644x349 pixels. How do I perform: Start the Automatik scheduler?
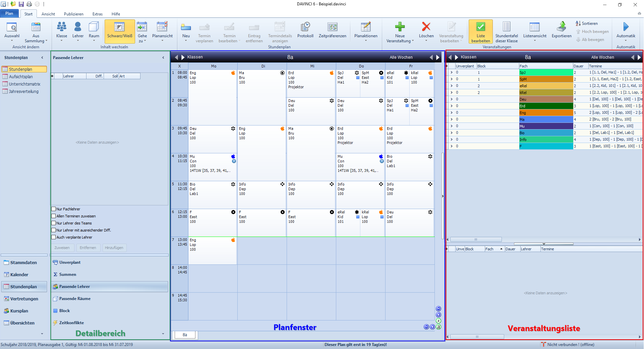pyautogui.click(x=626, y=31)
